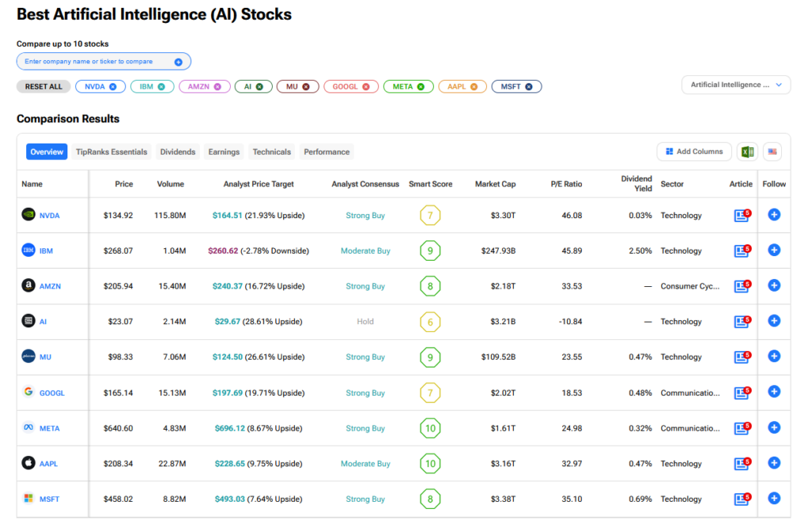Click NVDA Smart Score badge 7
Screen dimensions: 812x524
[x=430, y=216]
